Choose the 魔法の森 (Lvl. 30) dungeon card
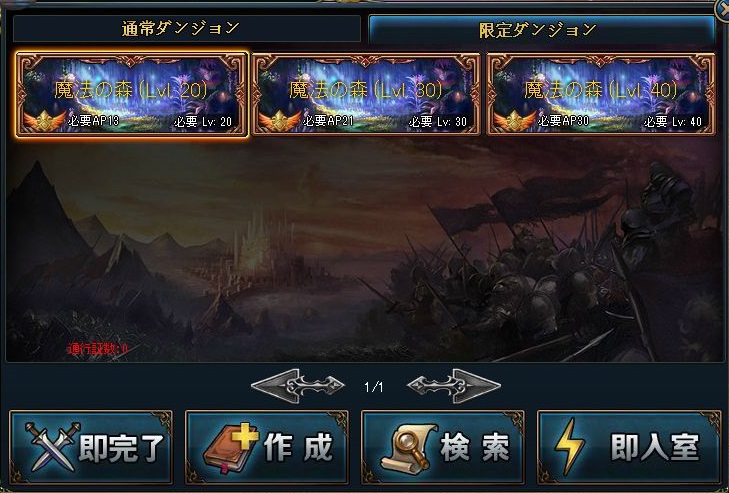The width and height of the screenshot is (729, 493). pyautogui.click(x=366, y=94)
